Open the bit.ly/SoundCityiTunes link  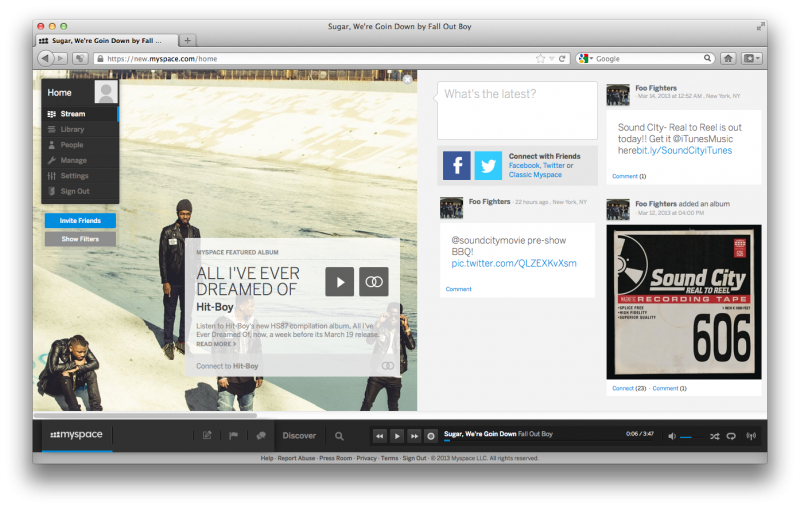[684, 150]
